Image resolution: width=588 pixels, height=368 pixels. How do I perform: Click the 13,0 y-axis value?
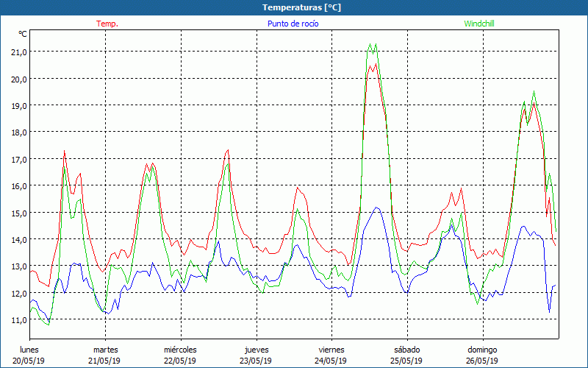pyautogui.click(x=19, y=266)
